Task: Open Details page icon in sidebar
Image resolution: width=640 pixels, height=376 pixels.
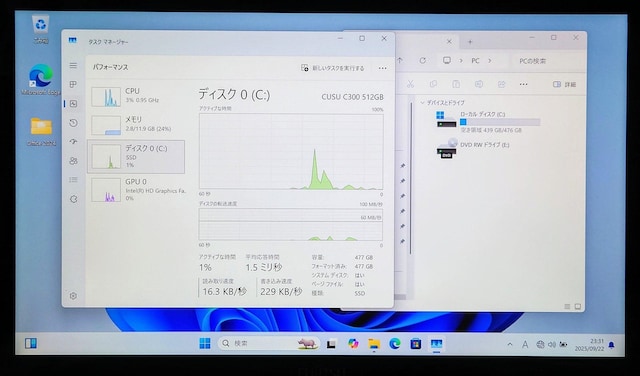Action: (x=73, y=180)
